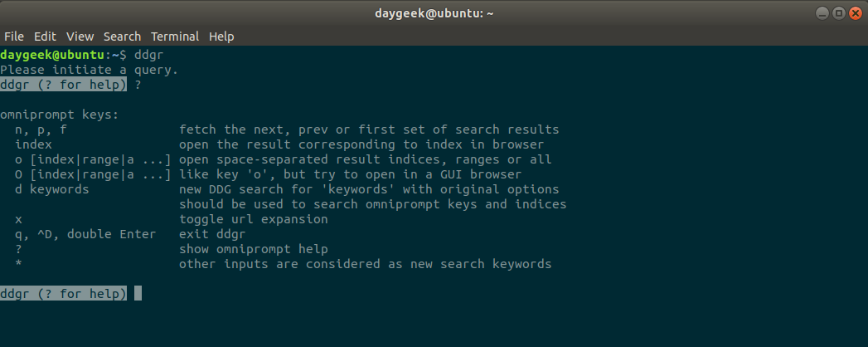Open the Search menu
The height and width of the screenshot is (347, 868).
coord(122,37)
